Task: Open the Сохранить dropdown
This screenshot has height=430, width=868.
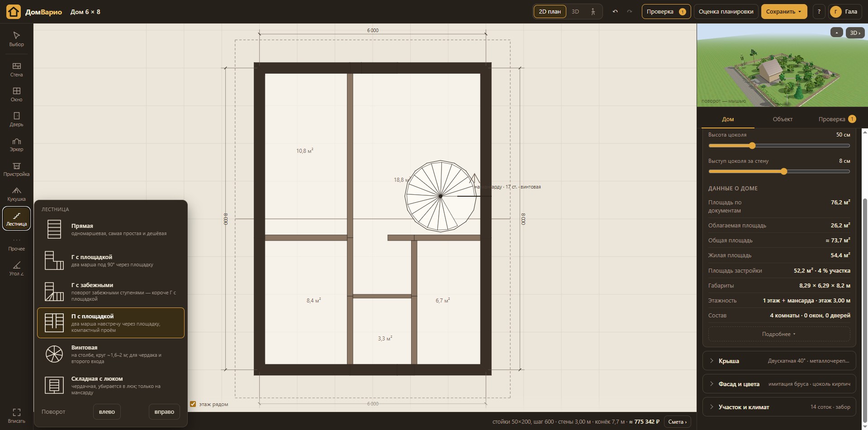Action: 784,12
